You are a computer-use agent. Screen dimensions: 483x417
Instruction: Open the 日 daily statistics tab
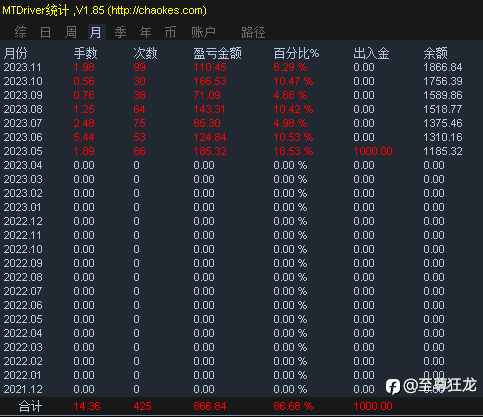pyautogui.click(x=45, y=32)
